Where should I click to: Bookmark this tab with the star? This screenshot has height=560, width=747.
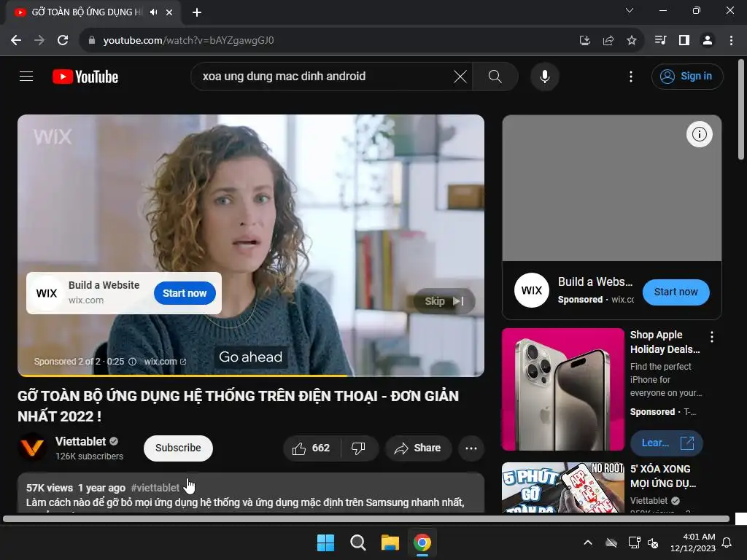pyautogui.click(x=632, y=41)
